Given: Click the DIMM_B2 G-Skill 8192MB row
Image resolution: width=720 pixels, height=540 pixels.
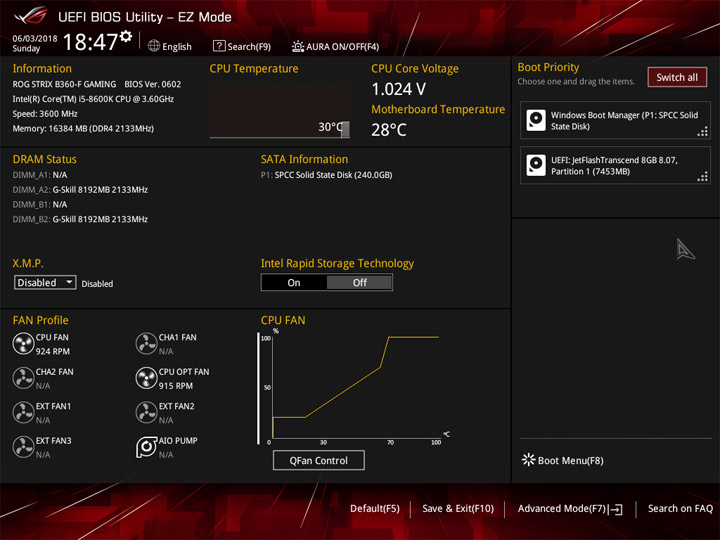Looking at the screenshot, I should [x=80, y=219].
